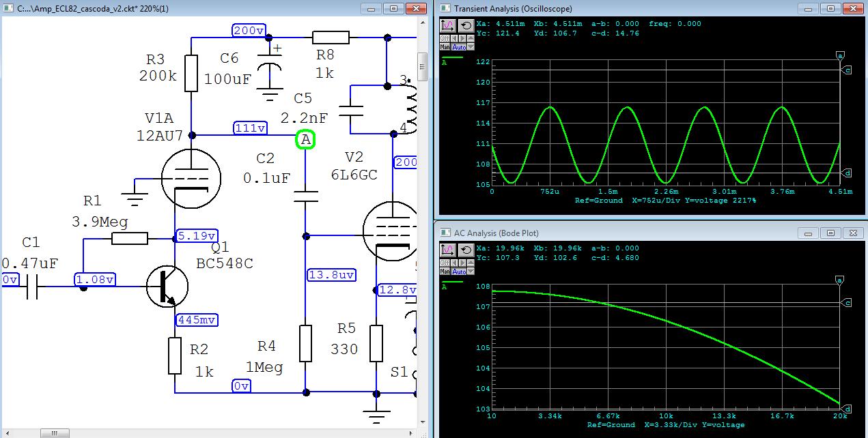
Task: Select trace A legend in AC Analysis
Action: coord(452,284)
